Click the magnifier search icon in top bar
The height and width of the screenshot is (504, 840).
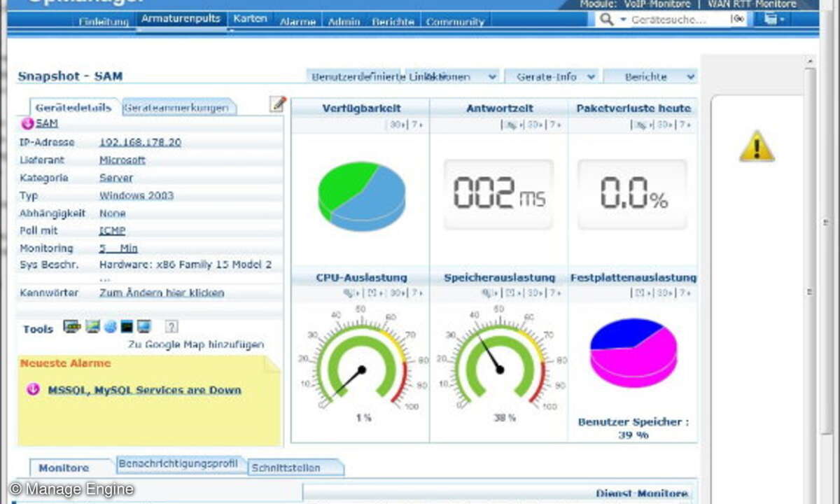point(607,20)
